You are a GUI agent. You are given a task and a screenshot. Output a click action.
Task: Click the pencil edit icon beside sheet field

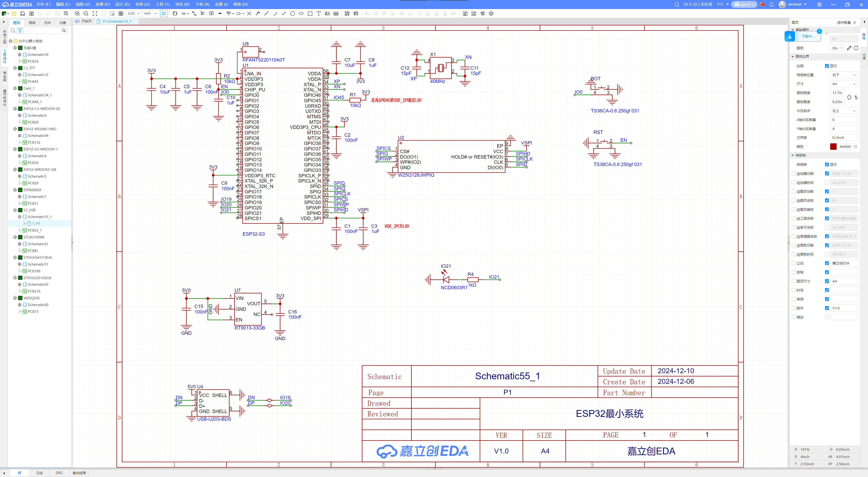click(849, 48)
